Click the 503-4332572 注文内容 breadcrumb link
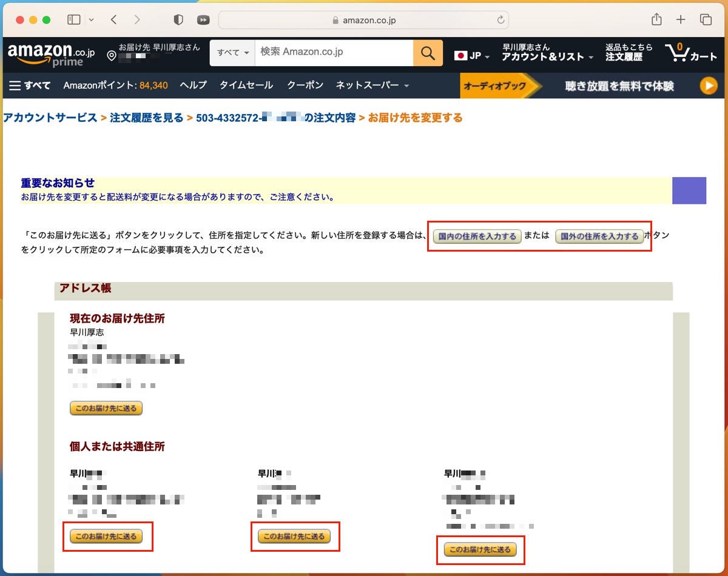 pos(275,118)
